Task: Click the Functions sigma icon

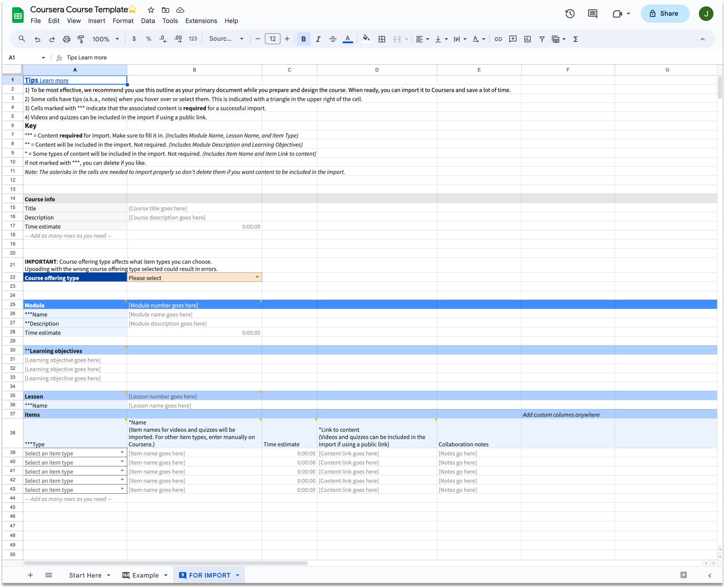Action: 575,39
